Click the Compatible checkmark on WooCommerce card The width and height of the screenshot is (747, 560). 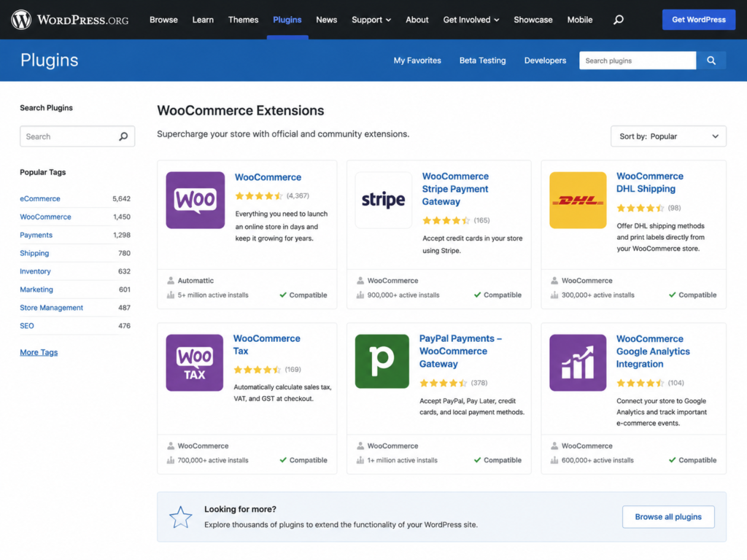(x=283, y=295)
